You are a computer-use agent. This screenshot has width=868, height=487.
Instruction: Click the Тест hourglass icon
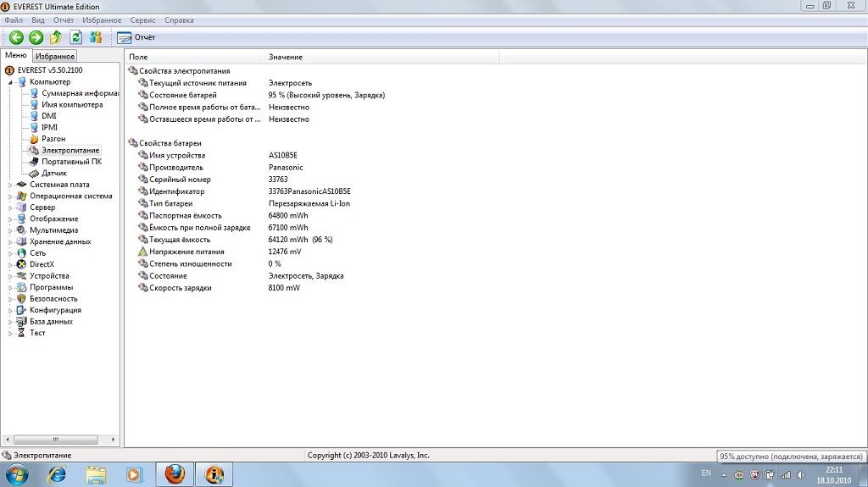21,333
